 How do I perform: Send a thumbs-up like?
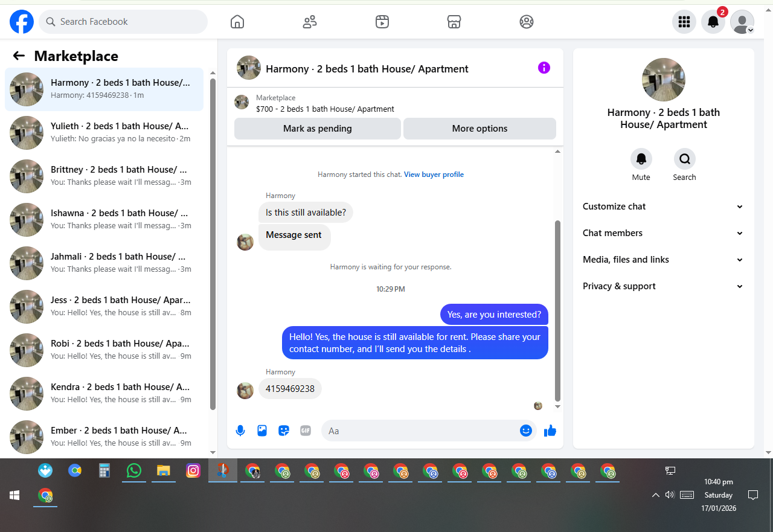tap(550, 431)
